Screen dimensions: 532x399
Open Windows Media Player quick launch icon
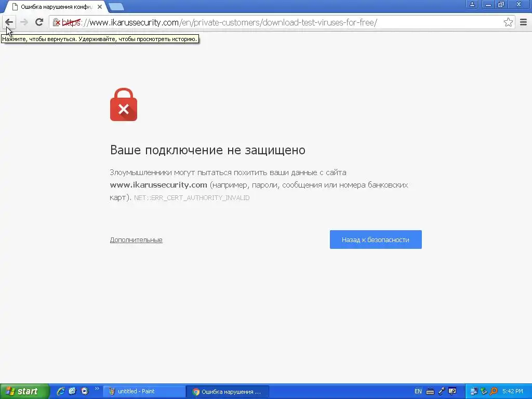coord(85,391)
